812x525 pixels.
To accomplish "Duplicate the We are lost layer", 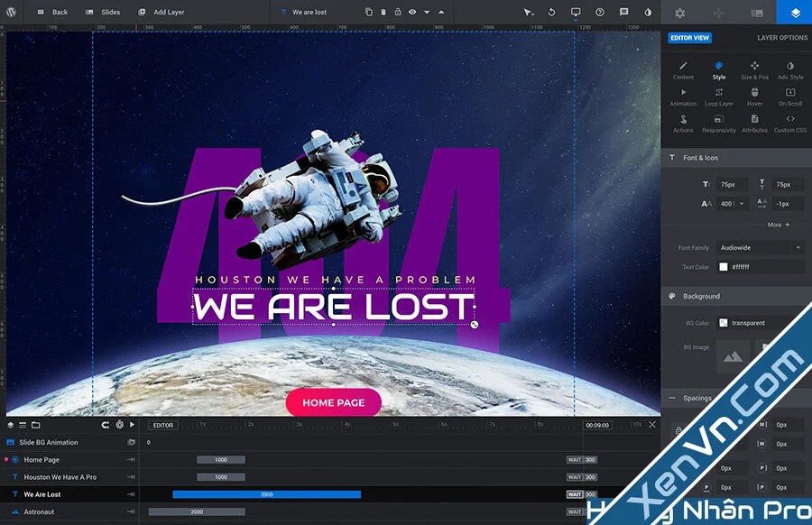I will click(x=368, y=12).
